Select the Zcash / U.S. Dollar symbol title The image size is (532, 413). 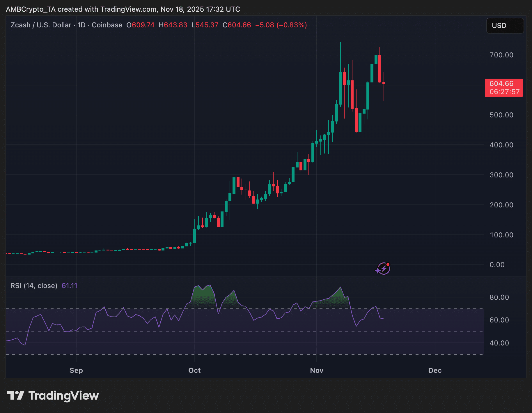(x=41, y=25)
